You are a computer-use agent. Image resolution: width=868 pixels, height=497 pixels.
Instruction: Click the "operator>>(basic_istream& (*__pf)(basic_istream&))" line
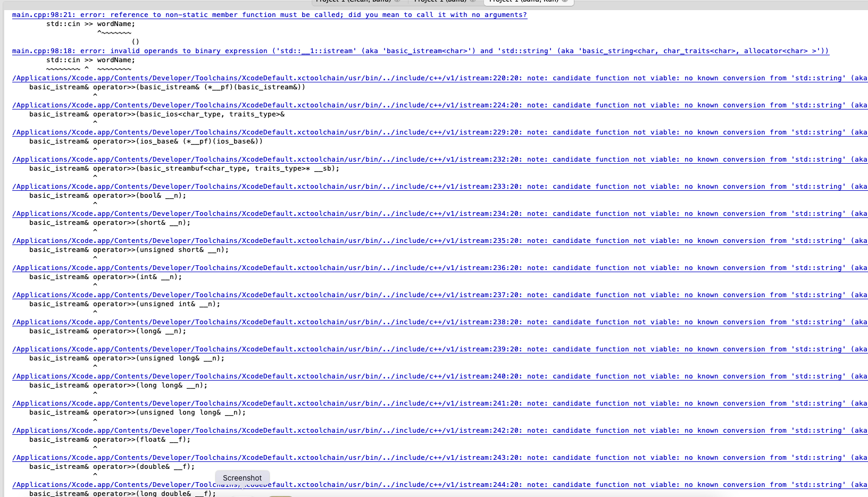point(168,87)
